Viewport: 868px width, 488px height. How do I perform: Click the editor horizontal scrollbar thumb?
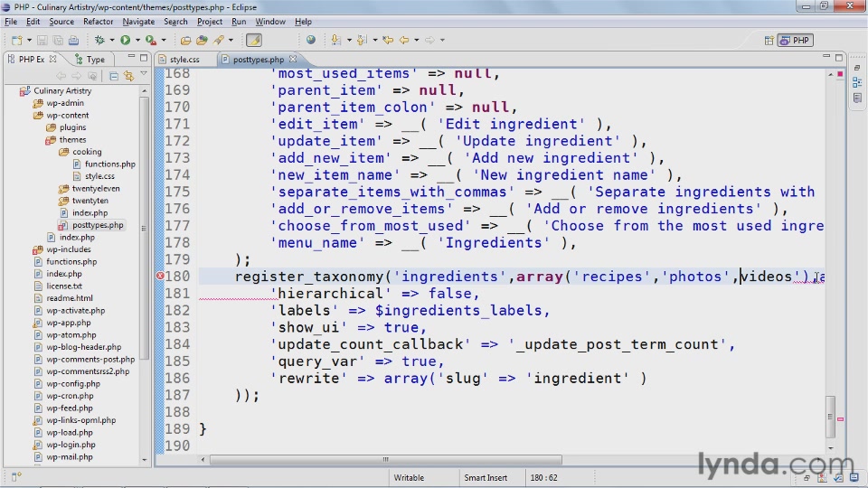[x=386, y=459]
